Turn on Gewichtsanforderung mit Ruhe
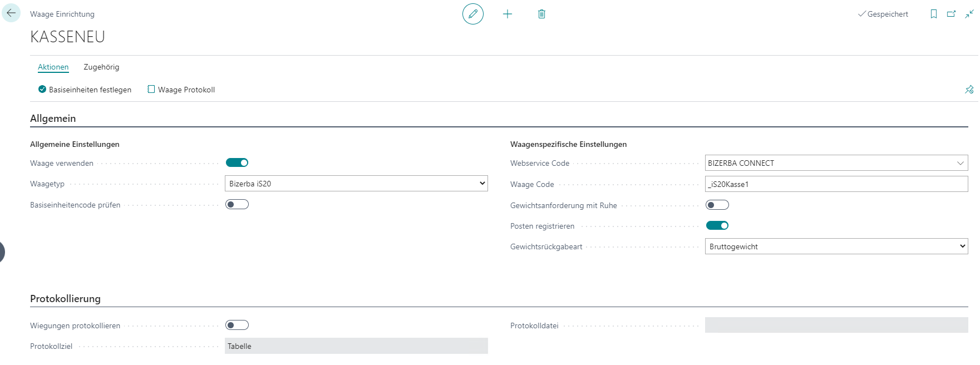 point(717,205)
